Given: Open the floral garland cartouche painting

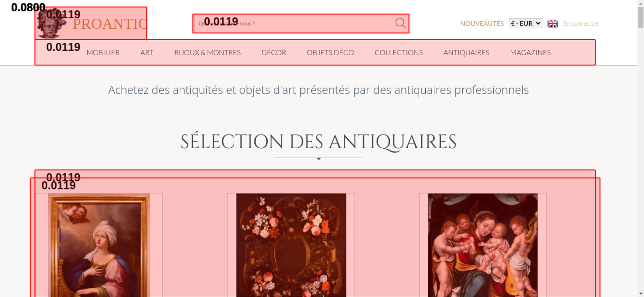Looking at the screenshot, I should pos(291,245).
